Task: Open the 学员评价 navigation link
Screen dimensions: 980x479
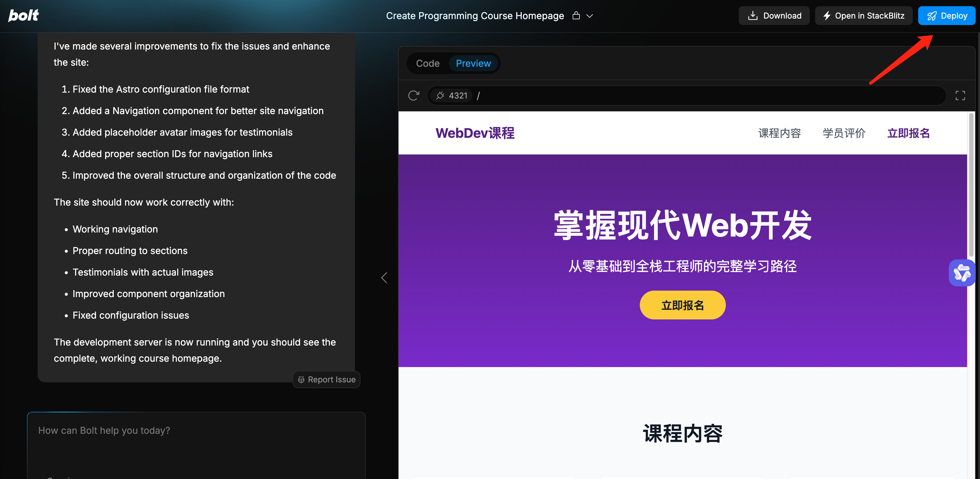Action: [x=844, y=133]
